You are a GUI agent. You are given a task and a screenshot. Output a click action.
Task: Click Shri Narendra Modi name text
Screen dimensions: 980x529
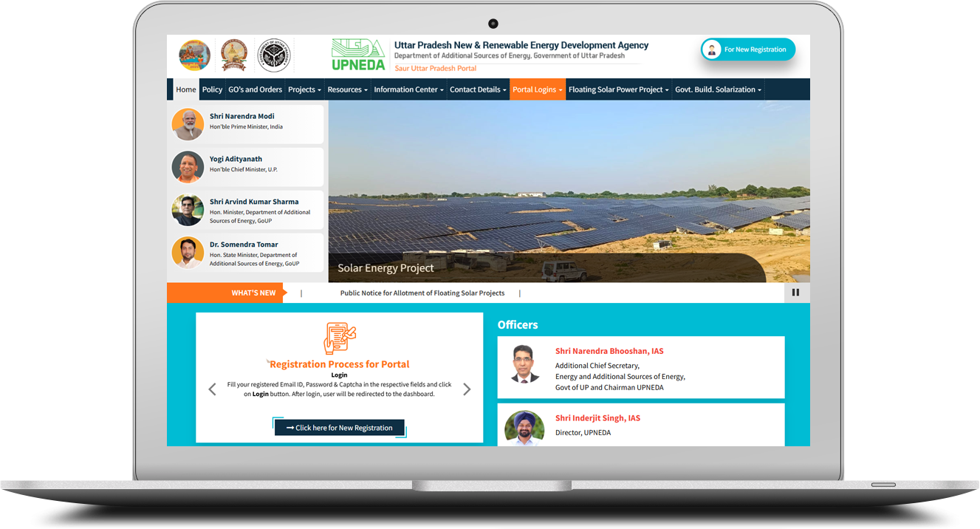pyautogui.click(x=241, y=116)
